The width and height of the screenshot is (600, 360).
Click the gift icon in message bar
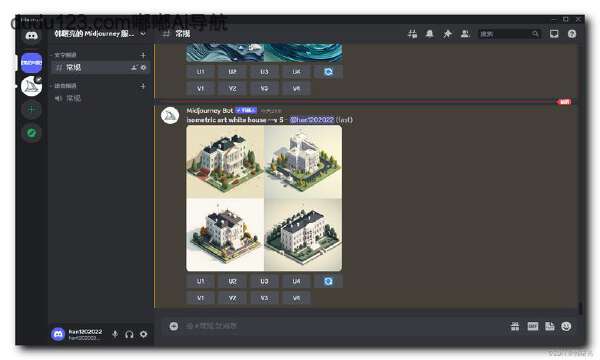click(x=515, y=326)
